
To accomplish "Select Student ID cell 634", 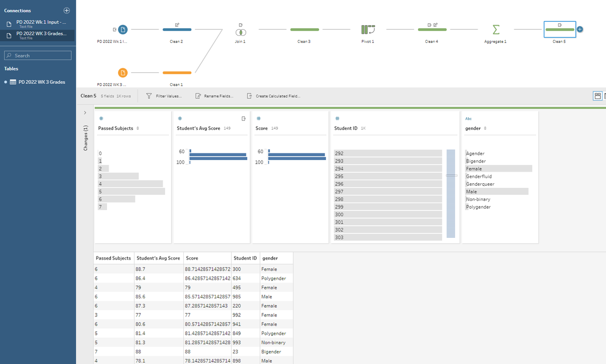I will (x=245, y=278).
